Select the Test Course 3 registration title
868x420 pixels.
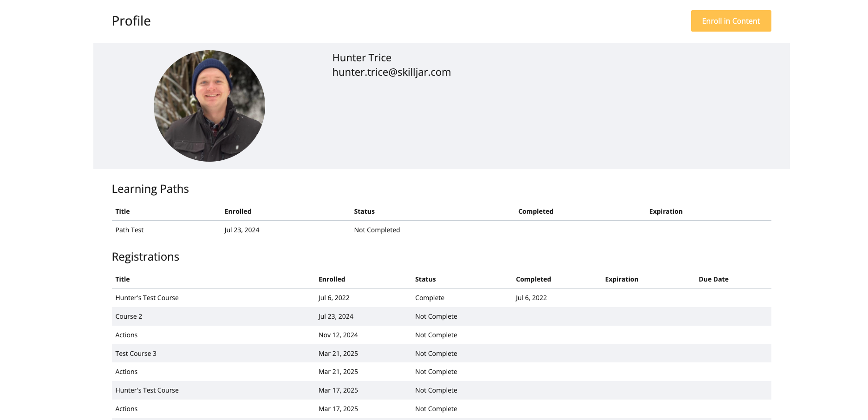click(x=136, y=354)
